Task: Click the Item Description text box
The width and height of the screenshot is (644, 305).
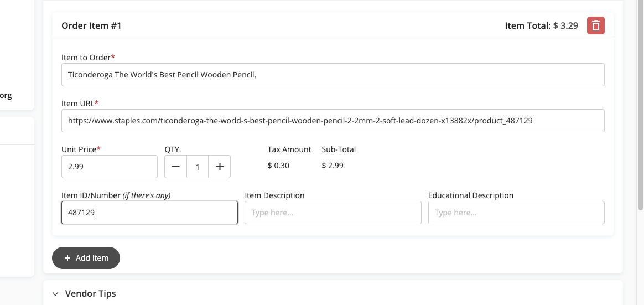Action: tap(333, 213)
